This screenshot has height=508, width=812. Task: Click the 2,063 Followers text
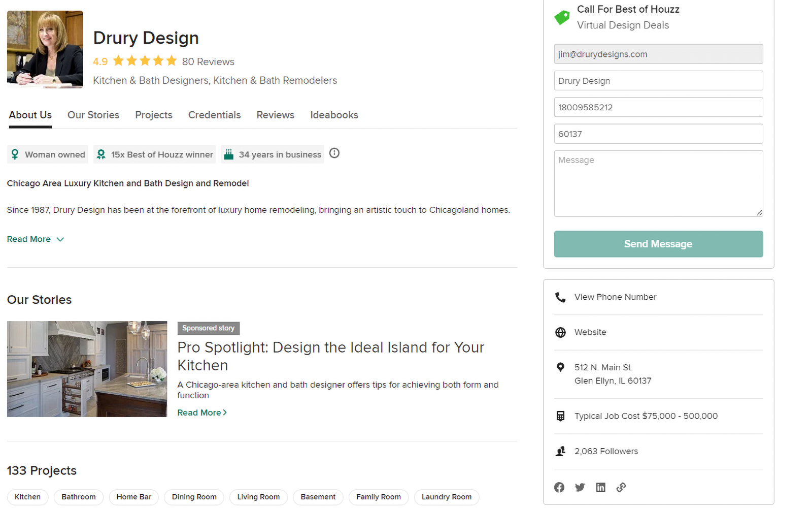[x=606, y=451]
